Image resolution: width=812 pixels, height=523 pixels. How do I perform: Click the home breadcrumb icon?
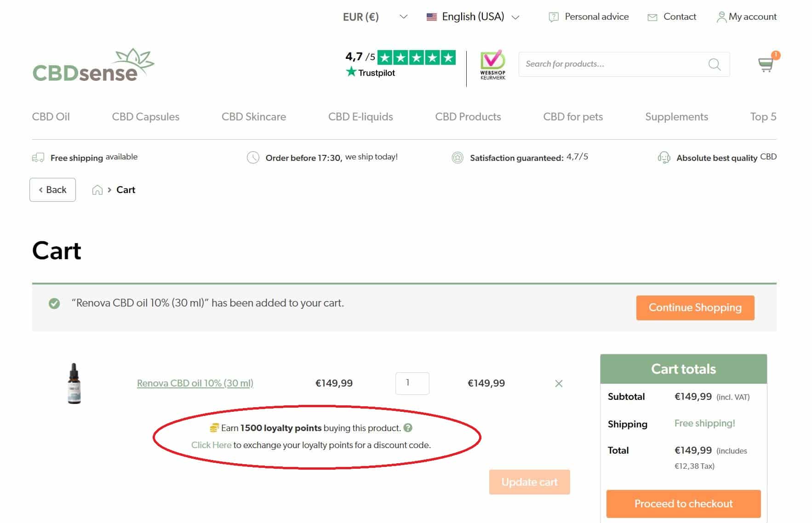97,190
